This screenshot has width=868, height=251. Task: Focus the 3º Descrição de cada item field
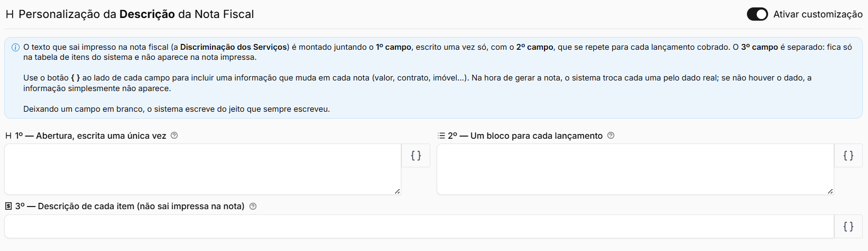(x=419, y=227)
